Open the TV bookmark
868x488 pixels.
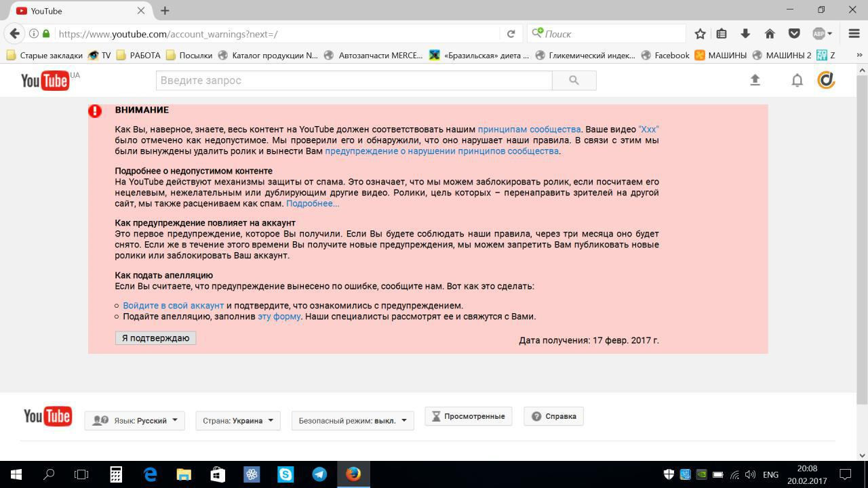pos(100,55)
